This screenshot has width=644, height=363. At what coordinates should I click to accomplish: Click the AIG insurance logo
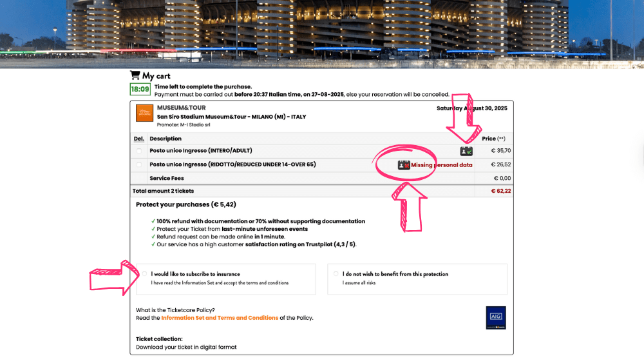pos(496,317)
